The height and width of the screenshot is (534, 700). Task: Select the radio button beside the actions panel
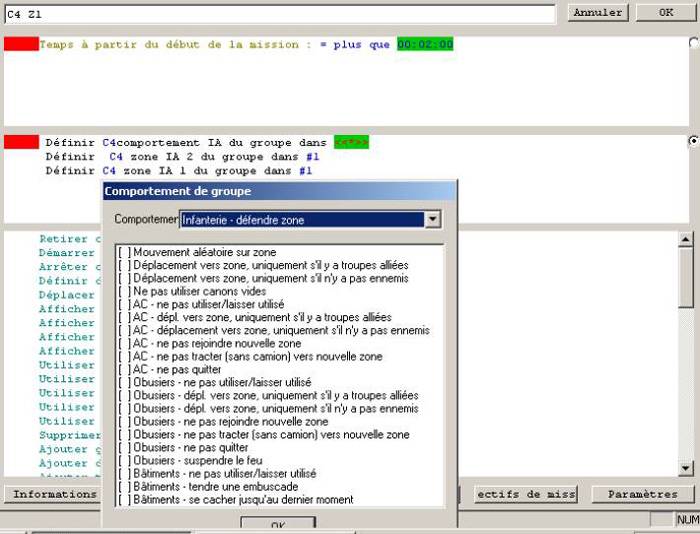point(694,142)
